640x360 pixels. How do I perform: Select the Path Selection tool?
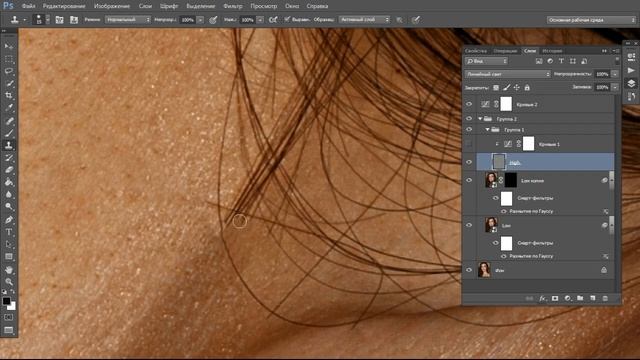(9, 244)
